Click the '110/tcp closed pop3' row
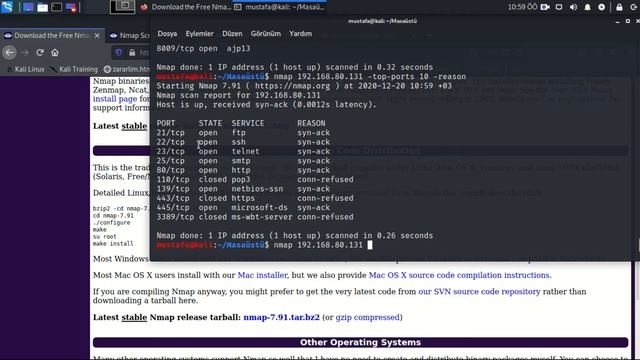The height and width of the screenshot is (360, 640). (x=255, y=179)
